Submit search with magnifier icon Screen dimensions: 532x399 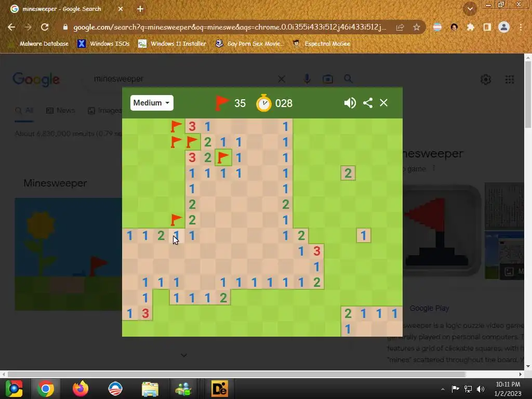click(x=348, y=79)
